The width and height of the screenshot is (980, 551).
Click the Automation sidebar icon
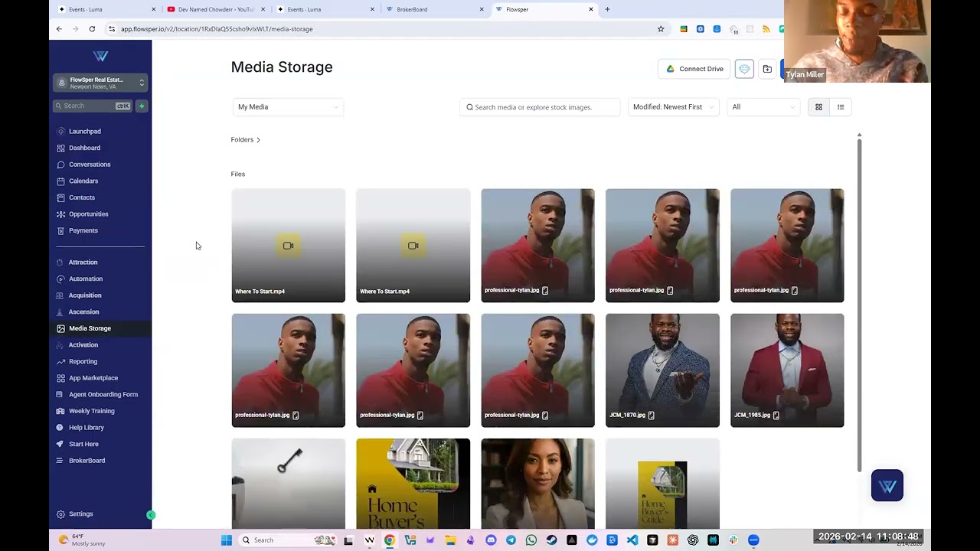[x=60, y=279]
